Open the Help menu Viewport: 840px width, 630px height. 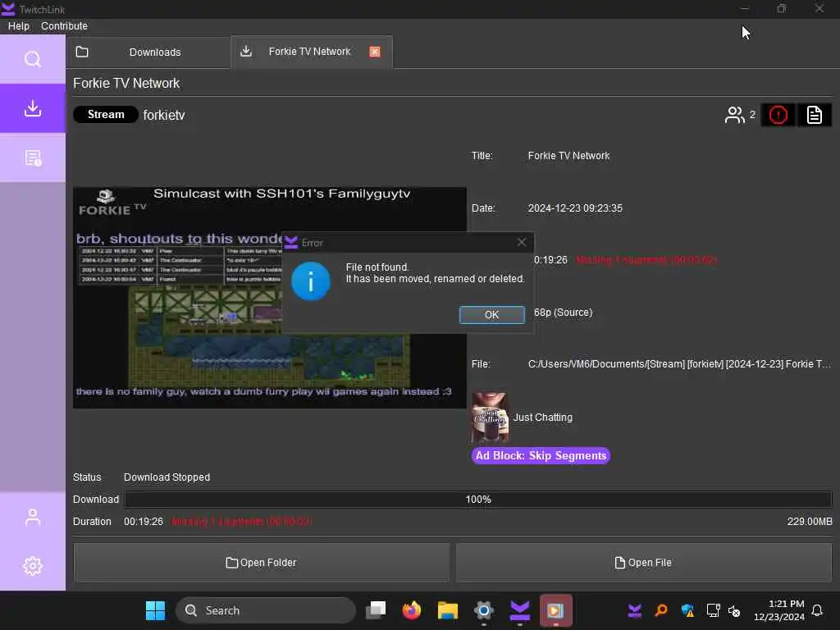19,25
